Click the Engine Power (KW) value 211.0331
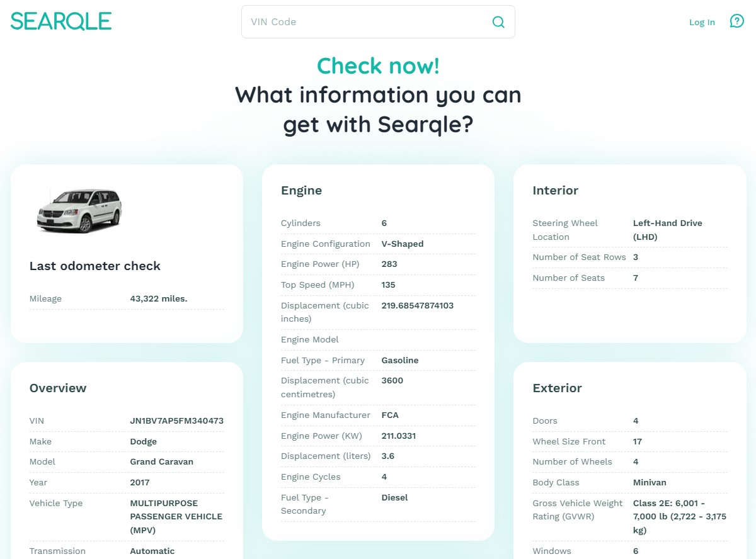The image size is (756, 559). click(399, 436)
